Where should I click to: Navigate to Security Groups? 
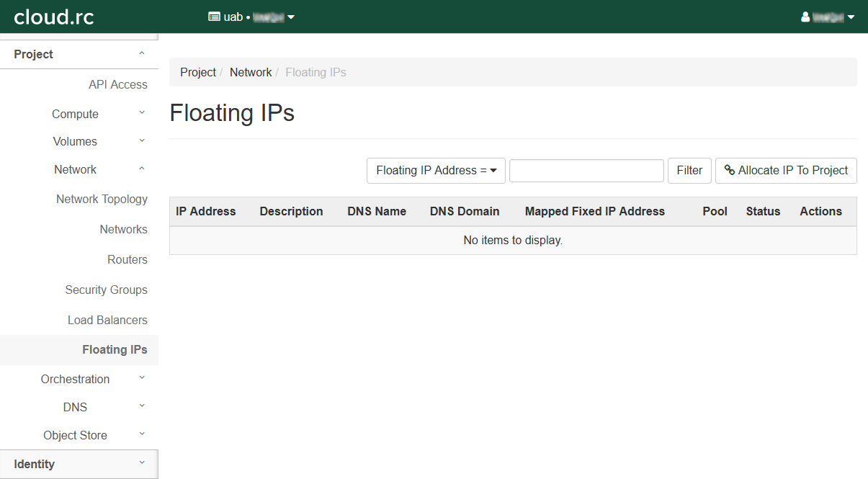tap(106, 290)
